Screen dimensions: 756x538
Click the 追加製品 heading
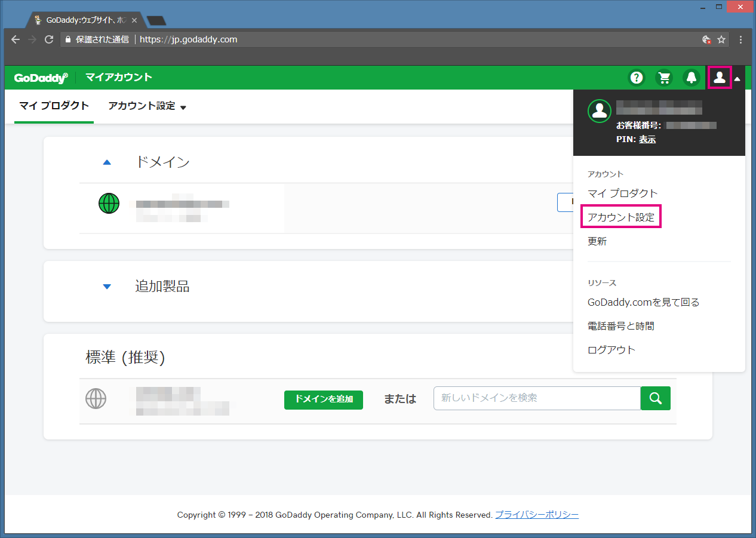[162, 287]
